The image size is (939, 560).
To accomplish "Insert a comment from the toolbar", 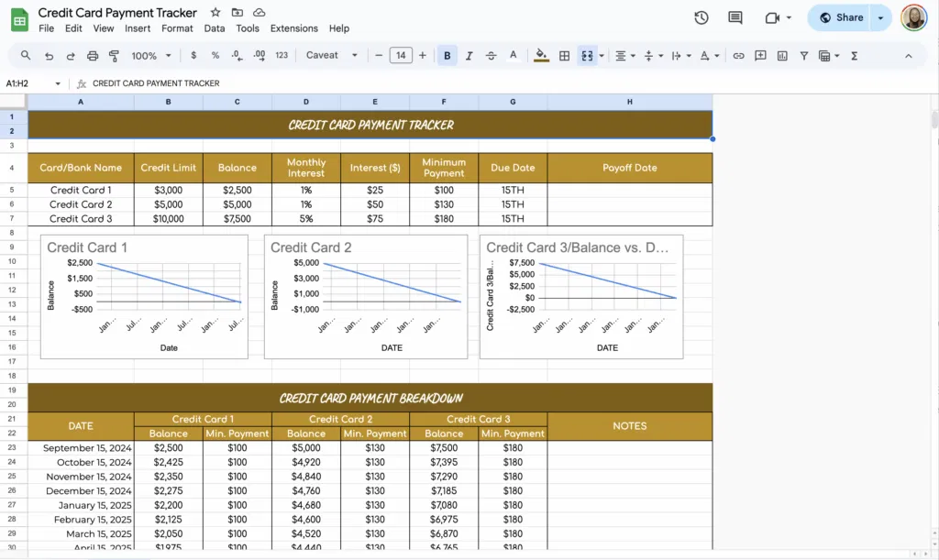I will tap(761, 55).
